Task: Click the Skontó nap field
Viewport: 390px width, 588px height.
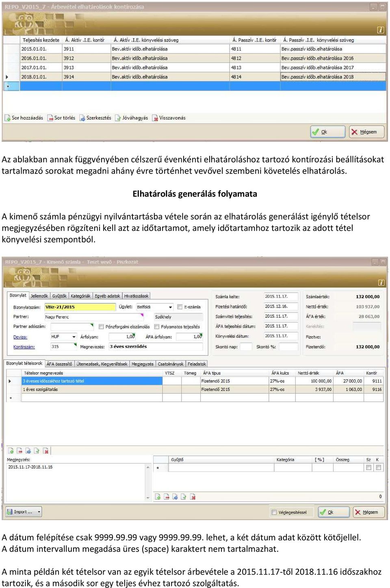Action: [x=245, y=347]
